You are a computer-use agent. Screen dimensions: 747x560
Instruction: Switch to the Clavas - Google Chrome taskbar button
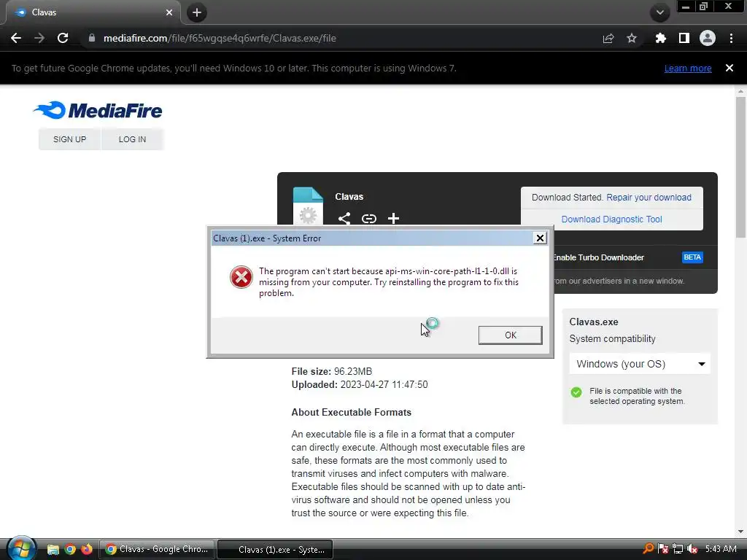[x=158, y=549]
